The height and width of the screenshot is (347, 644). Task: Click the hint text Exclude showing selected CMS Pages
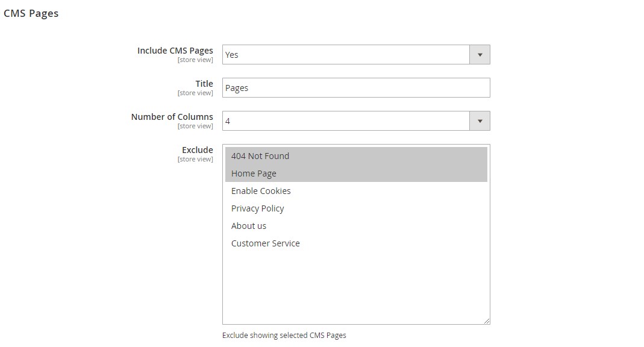[284, 335]
